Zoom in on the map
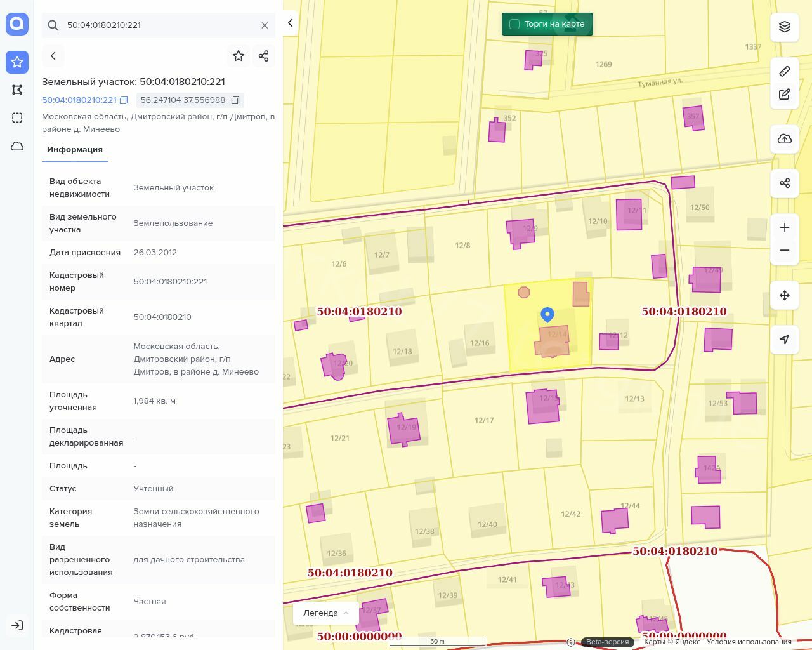This screenshot has width=812, height=650. 785,227
